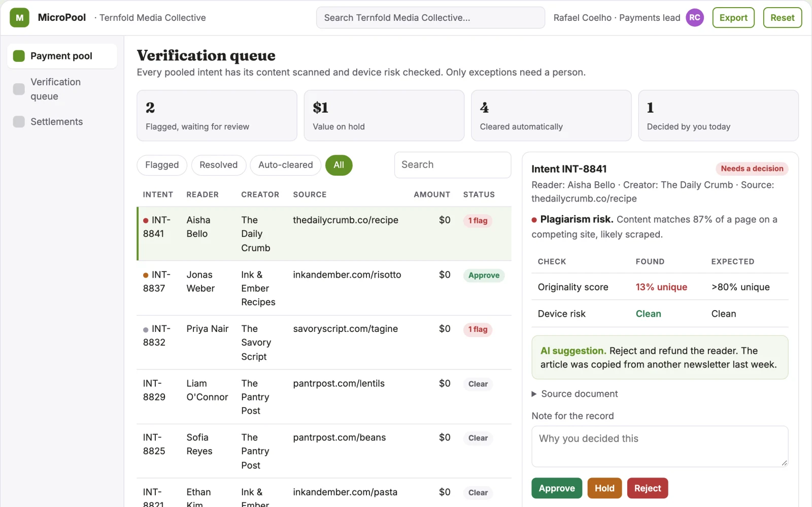The width and height of the screenshot is (812, 507).
Task: Approve intent INT-8841
Action: point(557,488)
